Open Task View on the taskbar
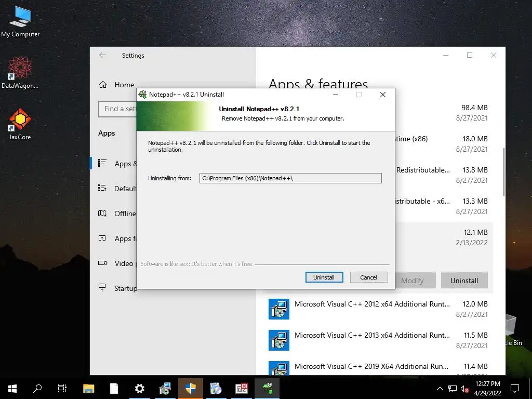The image size is (532, 399). pos(62,389)
